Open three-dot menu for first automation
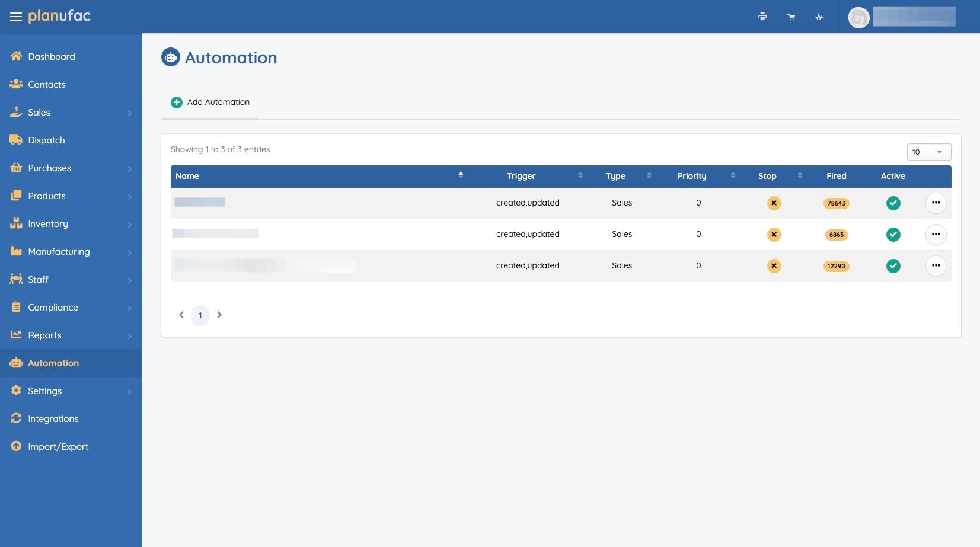This screenshot has width=980, height=547. tap(936, 203)
